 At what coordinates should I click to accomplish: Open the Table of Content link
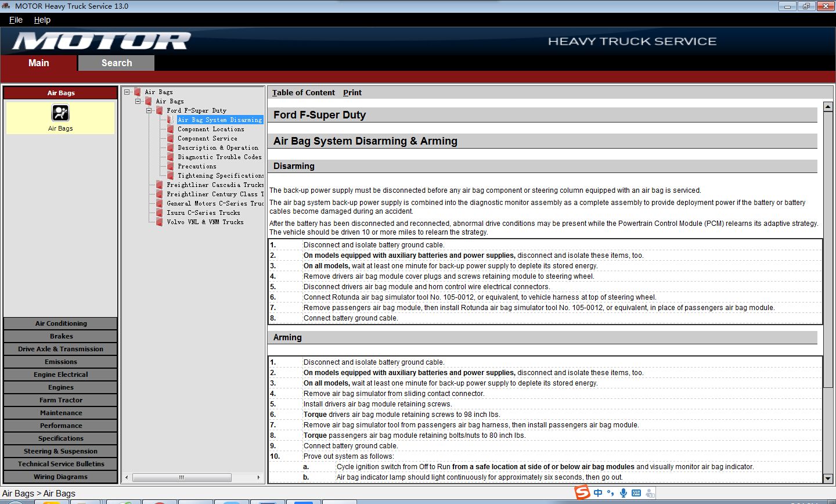tap(304, 92)
